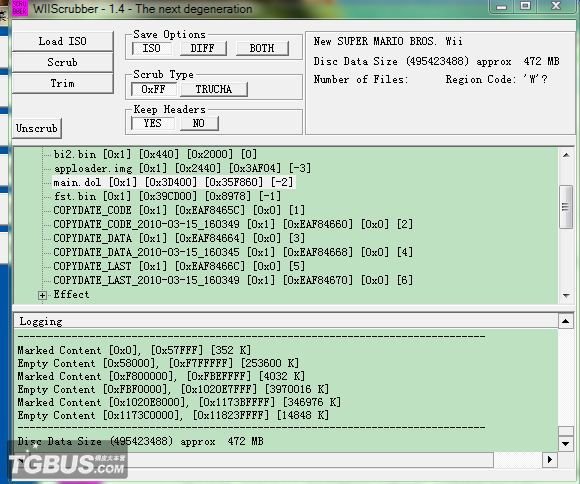Click the file tree scroll-down arrow

(x=566, y=295)
